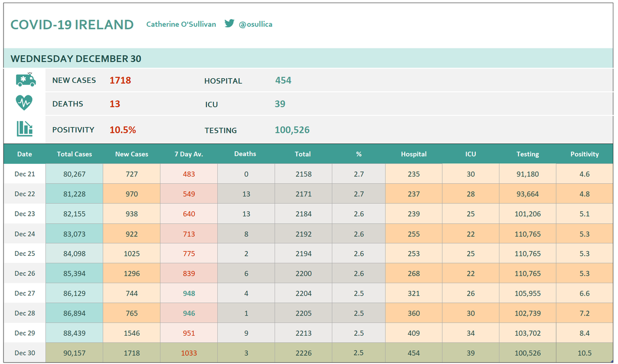Select the Dec 27 date cell
Screen dimensions: 618x364
pos(24,293)
